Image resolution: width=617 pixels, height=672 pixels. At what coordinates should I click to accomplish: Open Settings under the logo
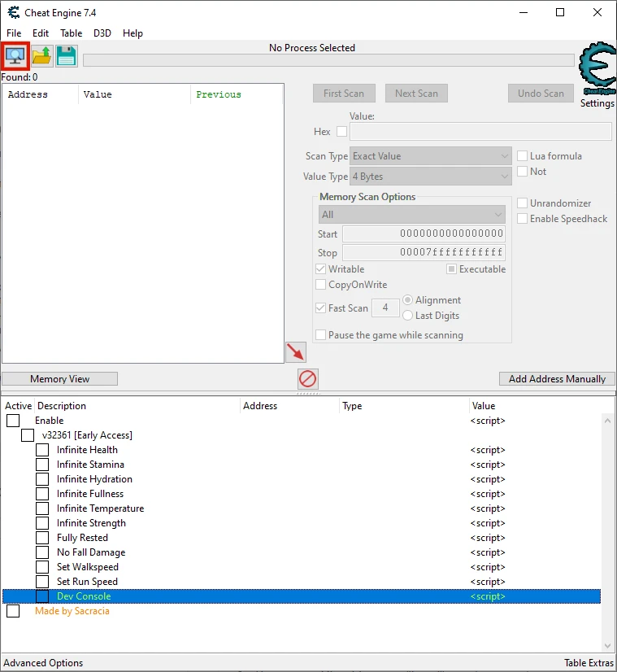pos(597,103)
